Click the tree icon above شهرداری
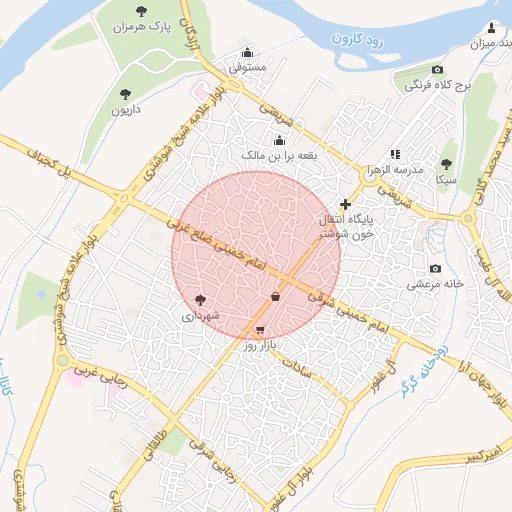 tap(200, 300)
